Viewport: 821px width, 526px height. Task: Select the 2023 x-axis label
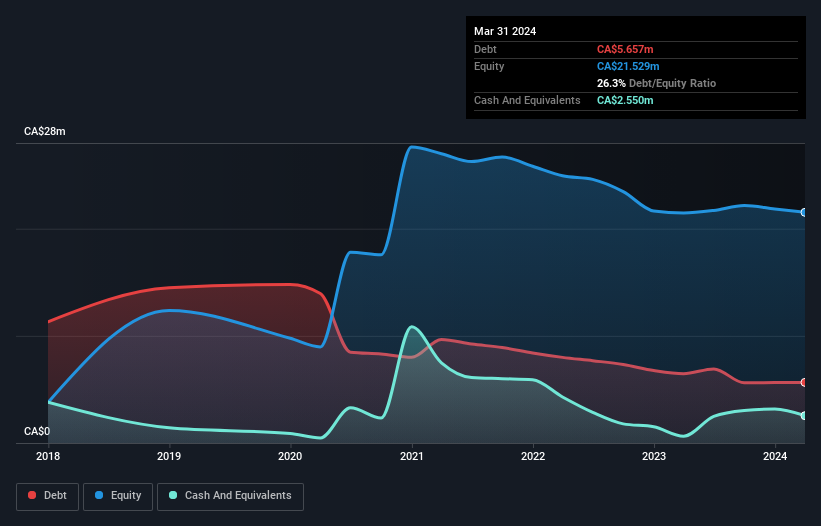pos(654,456)
